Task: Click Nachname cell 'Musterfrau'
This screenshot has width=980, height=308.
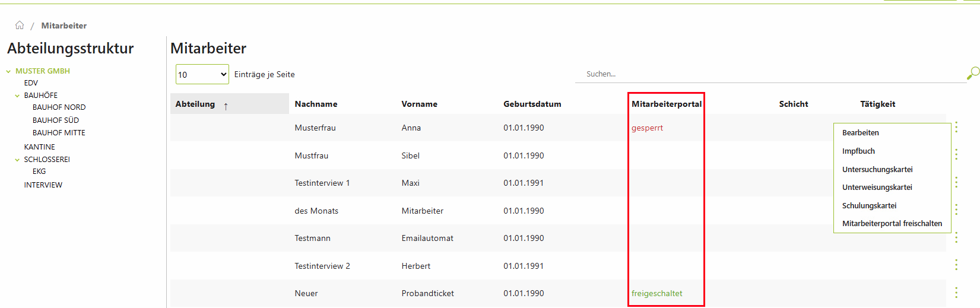Action: (x=315, y=128)
